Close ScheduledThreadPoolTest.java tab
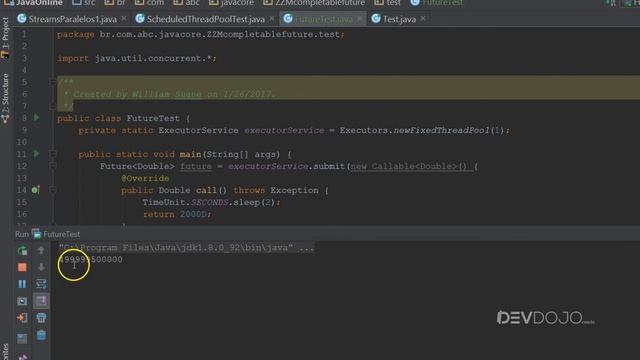 pos(271,19)
